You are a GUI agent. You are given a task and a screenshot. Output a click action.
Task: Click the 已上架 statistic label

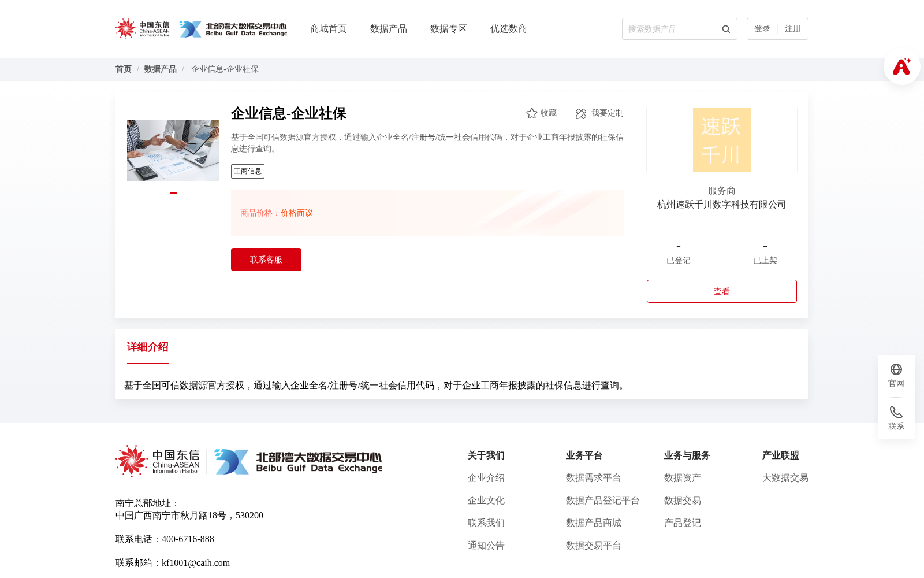point(765,261)
